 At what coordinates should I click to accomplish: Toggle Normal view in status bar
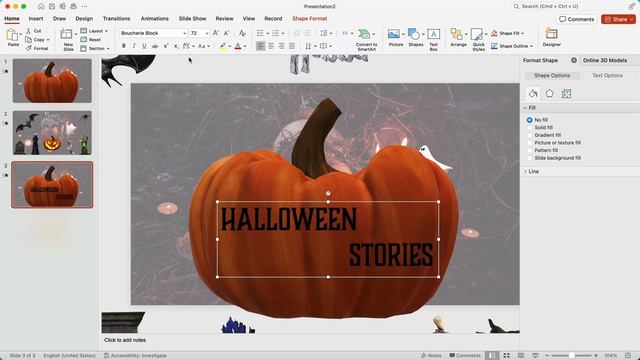point(492,356)
